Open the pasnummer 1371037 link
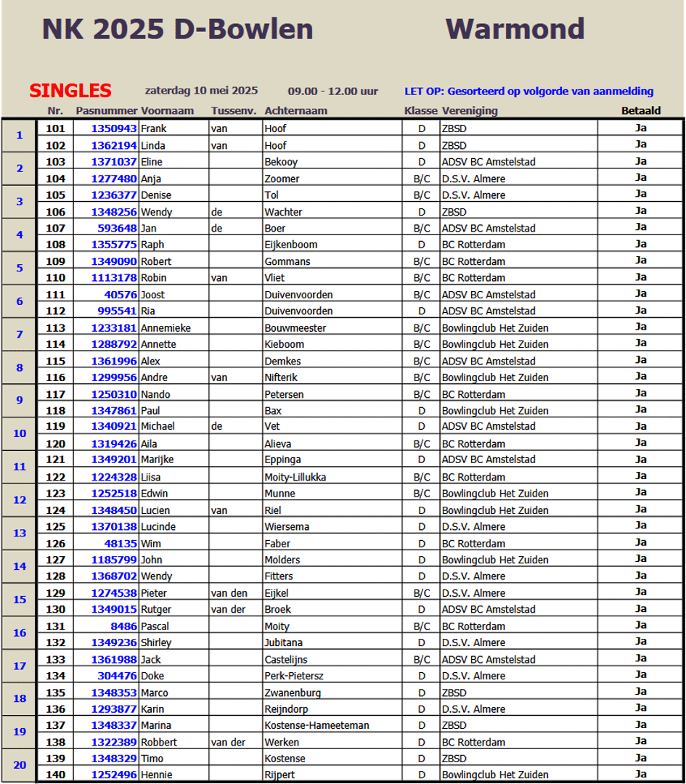Viewport: 686px width, 784px height. [x=114, y=162]
